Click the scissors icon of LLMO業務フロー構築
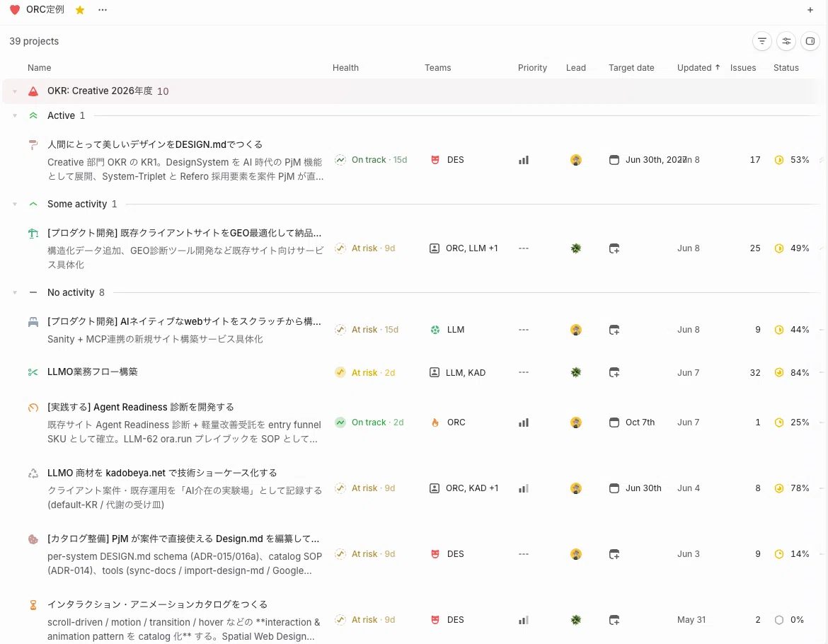This screenshot has height=644, width=828. [x=33, y=372]
